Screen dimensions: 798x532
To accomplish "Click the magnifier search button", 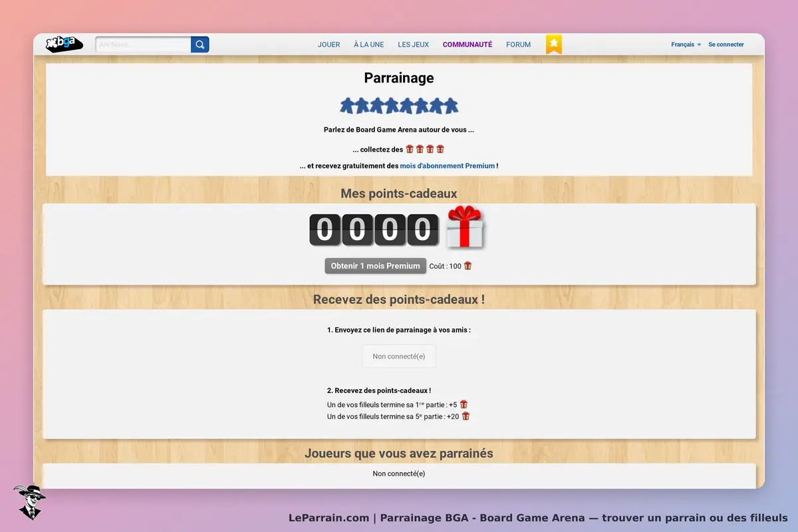I will coord(200,45).
